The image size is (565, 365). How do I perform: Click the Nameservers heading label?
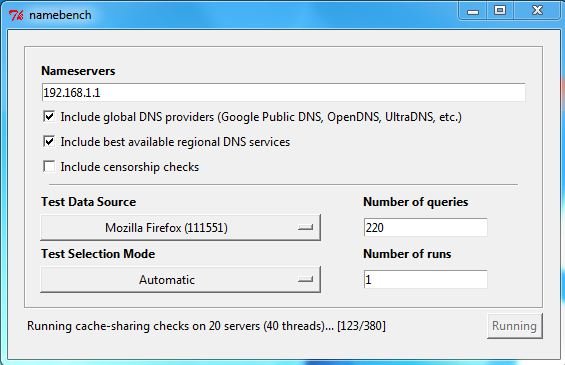pyautogui.click(x=78, y=71)
